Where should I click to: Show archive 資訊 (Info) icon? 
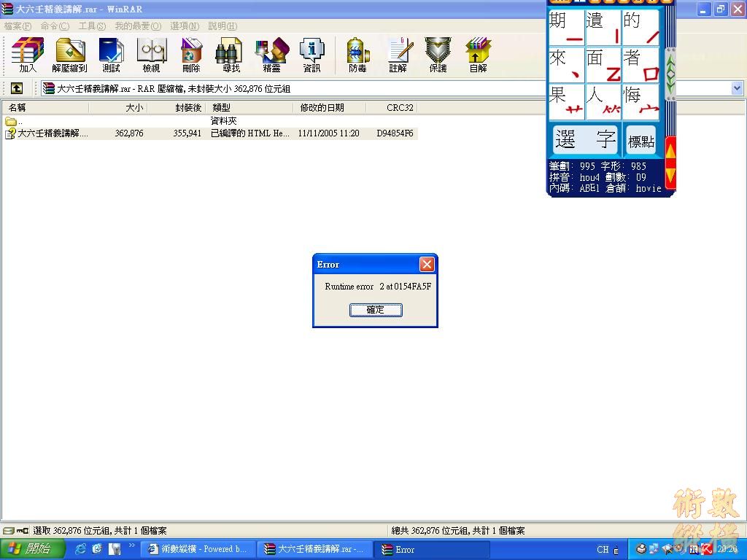tap(311, 55)
